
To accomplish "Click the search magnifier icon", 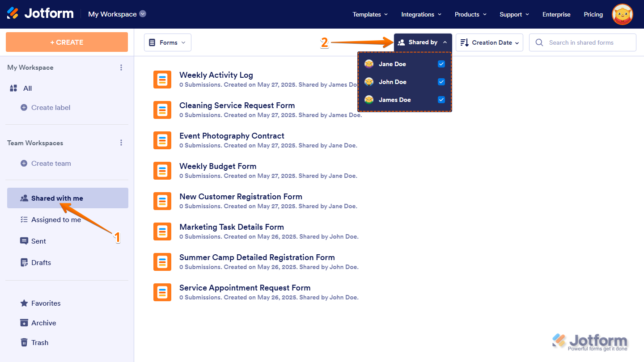I will tap(539, 42).
